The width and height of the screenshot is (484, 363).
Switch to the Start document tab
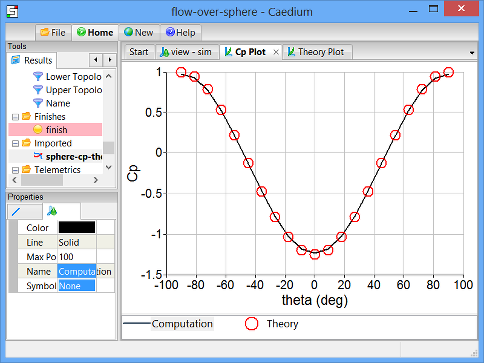click(139, 52)
